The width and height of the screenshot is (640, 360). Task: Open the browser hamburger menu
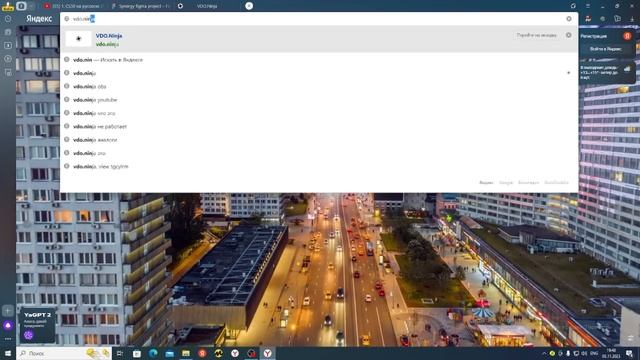pyautogui.click(x=588, y=6)
